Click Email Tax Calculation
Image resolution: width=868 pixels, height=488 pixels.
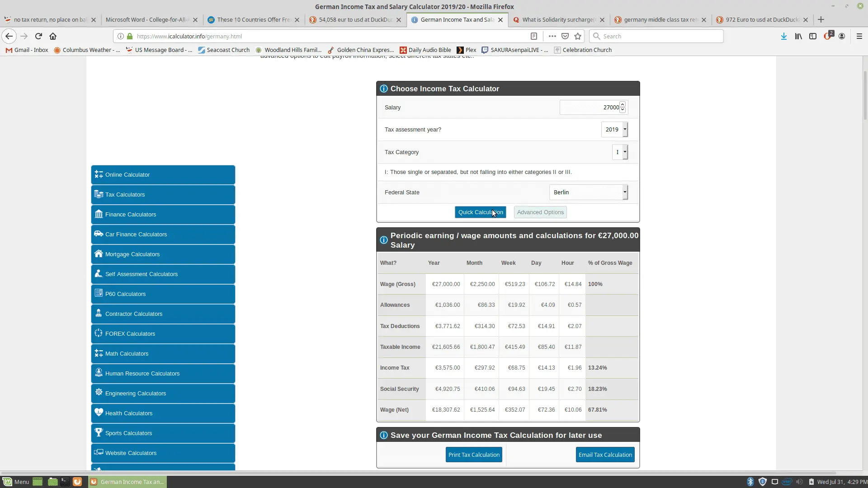coord(605,455)
